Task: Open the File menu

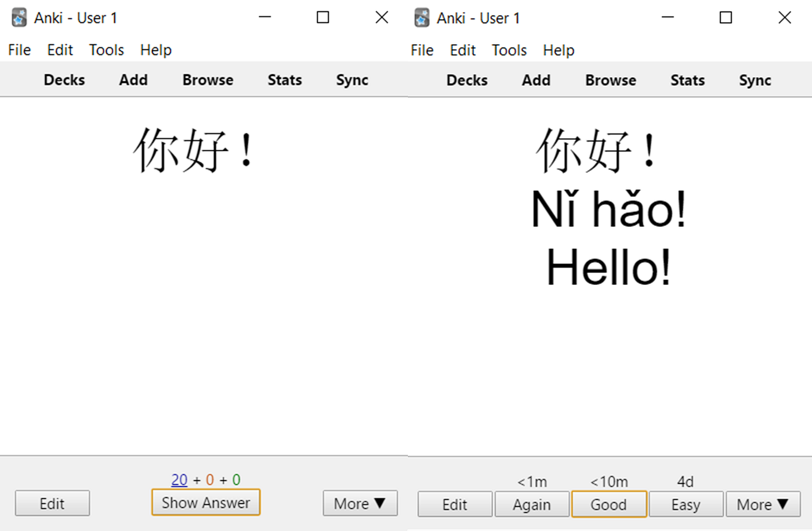Action: coord(19,50)
